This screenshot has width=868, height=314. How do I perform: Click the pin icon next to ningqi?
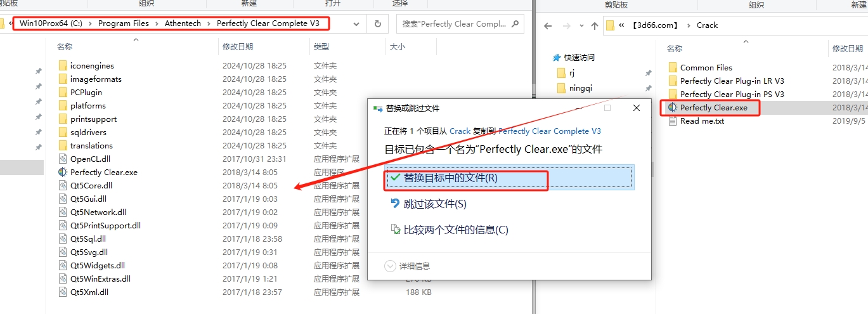coord(648,88)
